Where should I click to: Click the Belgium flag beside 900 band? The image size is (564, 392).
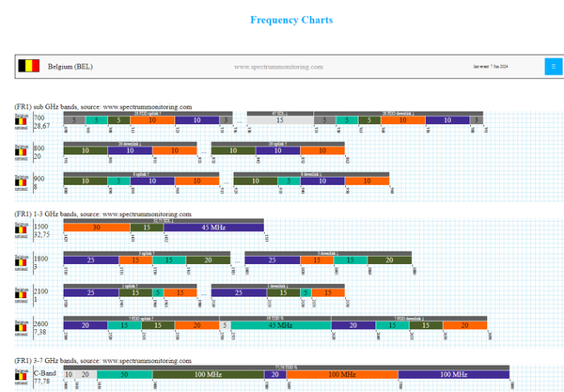pos(21,182)
